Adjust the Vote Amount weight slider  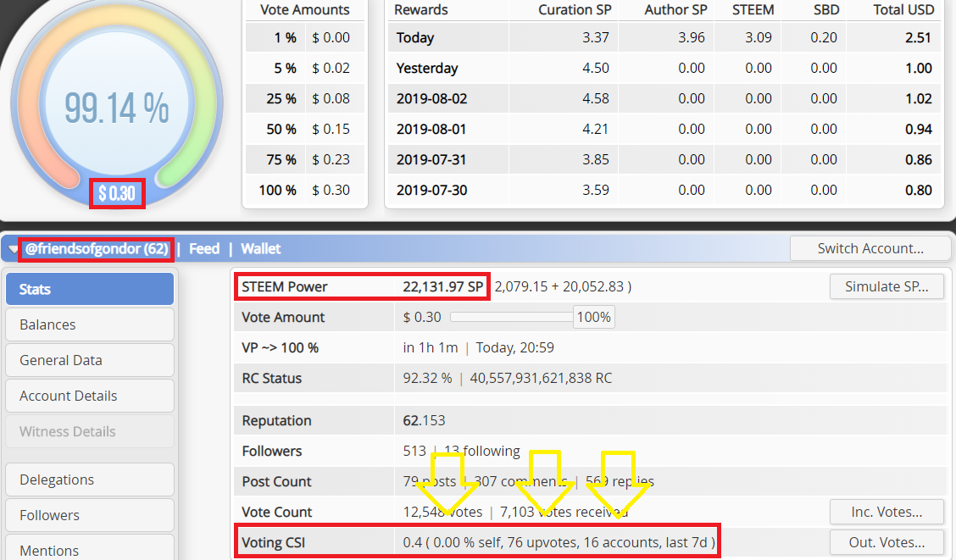tap(512, 317)
